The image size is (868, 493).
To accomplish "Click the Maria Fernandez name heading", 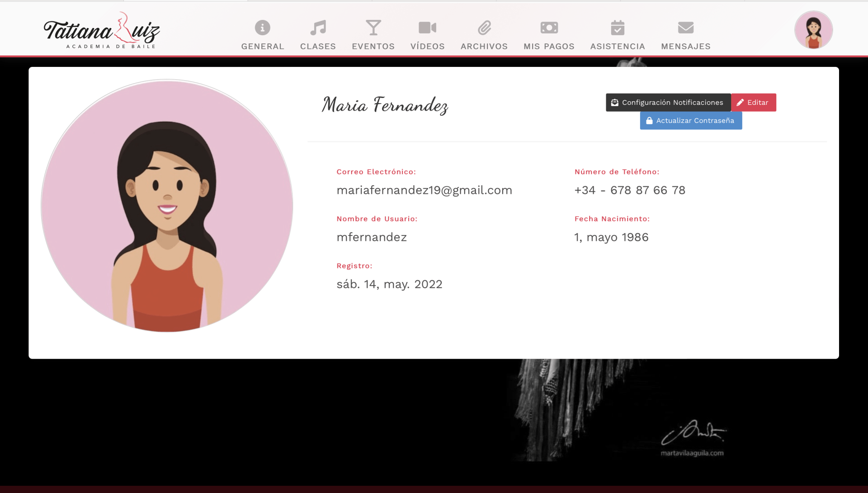I will coord(385,105).
